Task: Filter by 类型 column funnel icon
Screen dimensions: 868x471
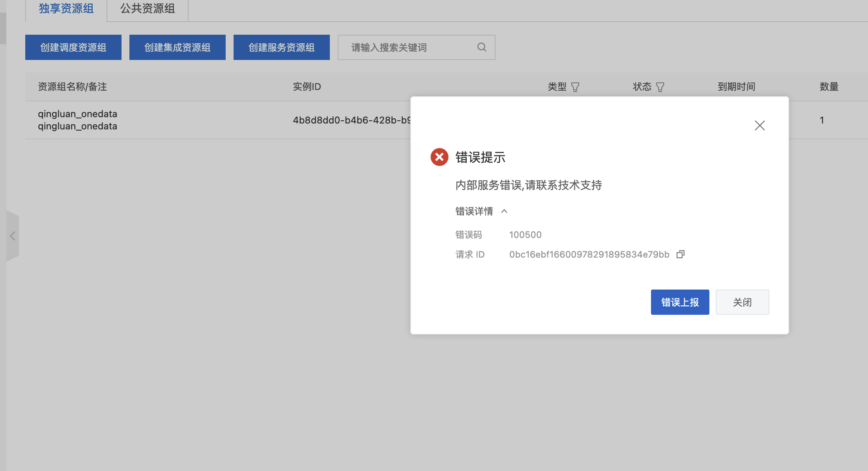Action: coord(575,87)
